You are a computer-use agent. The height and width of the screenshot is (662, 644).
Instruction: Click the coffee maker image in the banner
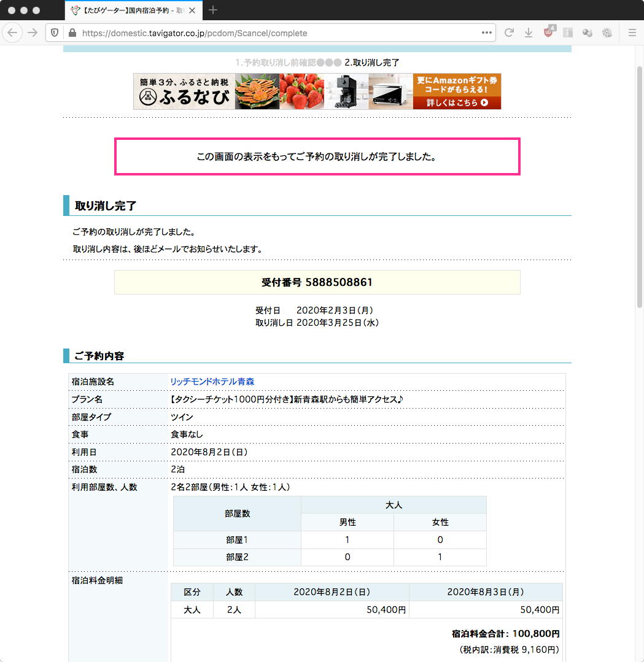[x=346, y=91]
